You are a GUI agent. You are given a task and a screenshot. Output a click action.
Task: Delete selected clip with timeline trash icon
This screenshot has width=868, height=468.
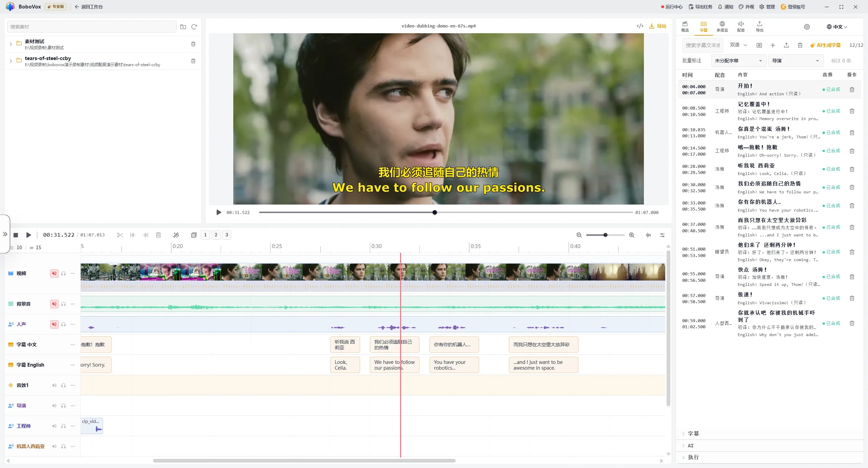coord(158,235)
